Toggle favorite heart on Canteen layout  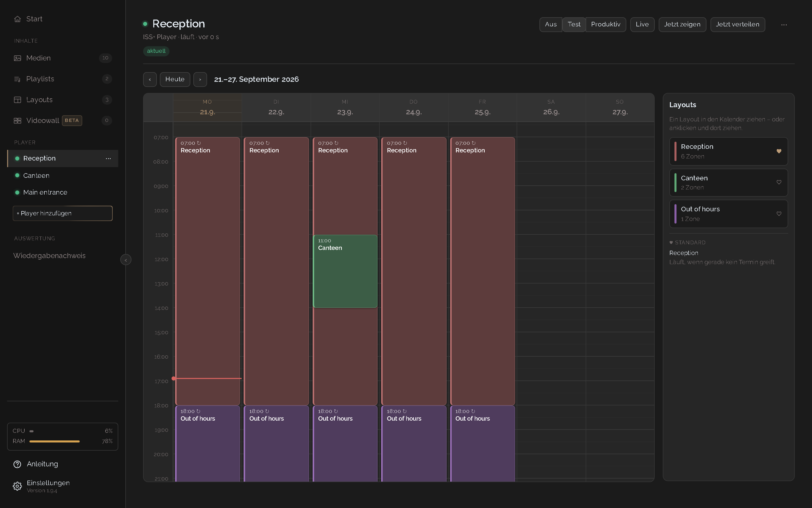coord(779,182)
